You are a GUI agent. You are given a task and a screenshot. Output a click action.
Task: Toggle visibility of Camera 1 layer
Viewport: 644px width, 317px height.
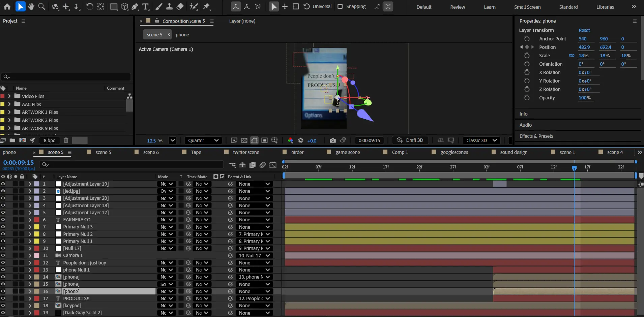coord(3,255)
